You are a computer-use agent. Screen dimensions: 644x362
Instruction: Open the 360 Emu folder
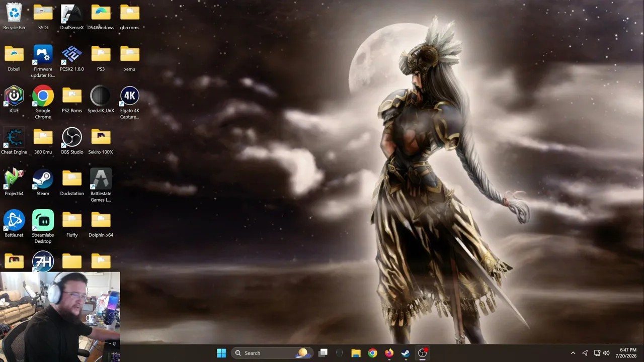point(43,141)
